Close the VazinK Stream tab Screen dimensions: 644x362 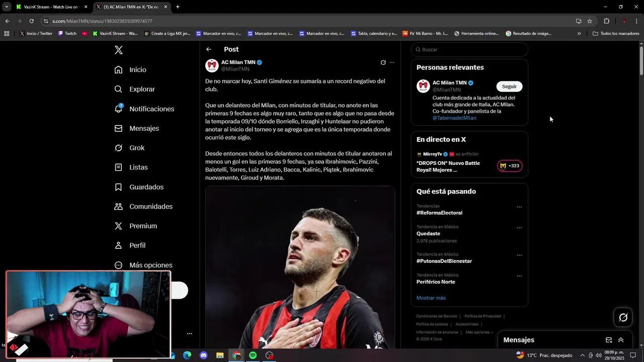tap(86, 7)
